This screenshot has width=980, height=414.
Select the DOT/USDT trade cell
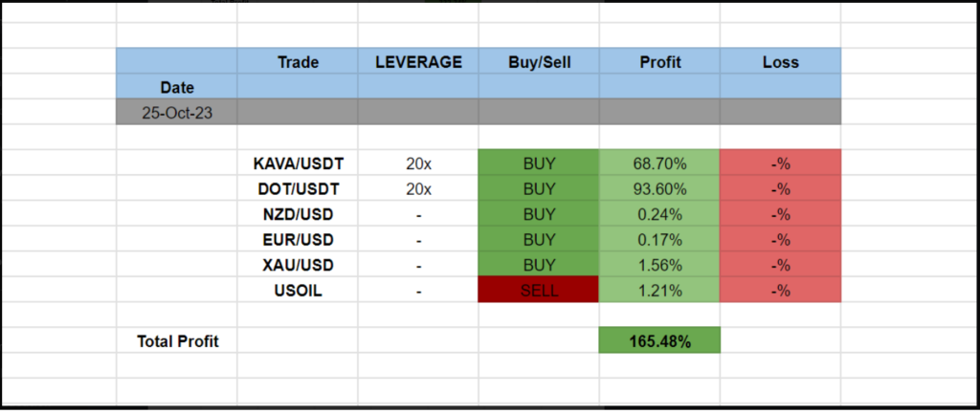(x=298, y=189)
